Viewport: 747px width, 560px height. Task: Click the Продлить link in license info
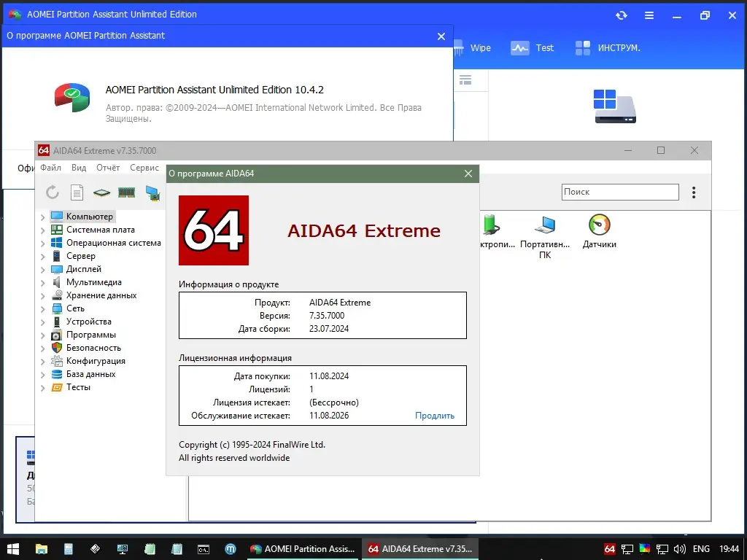point(435,415)
